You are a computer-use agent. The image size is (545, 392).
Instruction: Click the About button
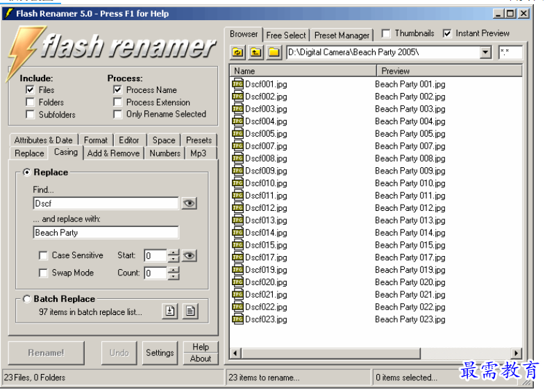tap(201, 359)
